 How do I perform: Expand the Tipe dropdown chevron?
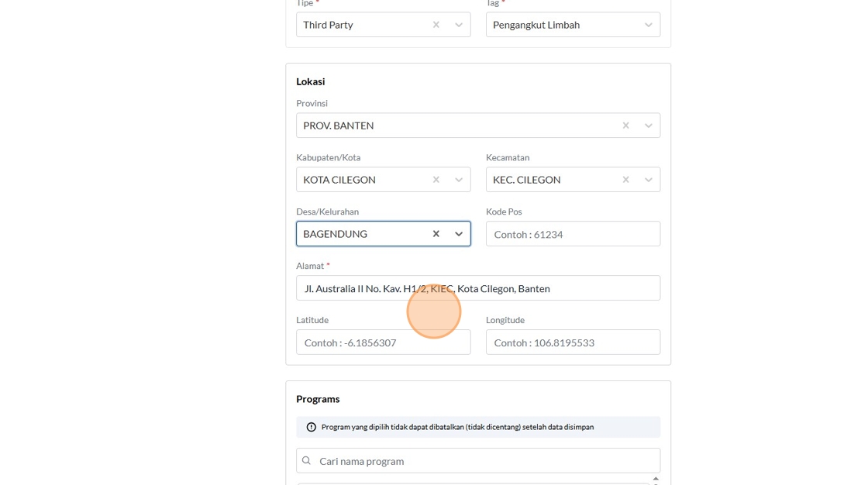pyautogui.click(x=459, y=25)
